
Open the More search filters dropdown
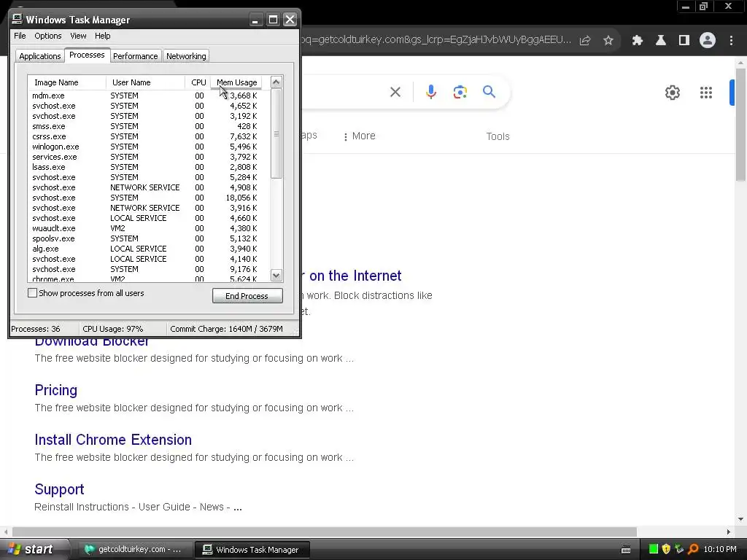click(360, 136)
